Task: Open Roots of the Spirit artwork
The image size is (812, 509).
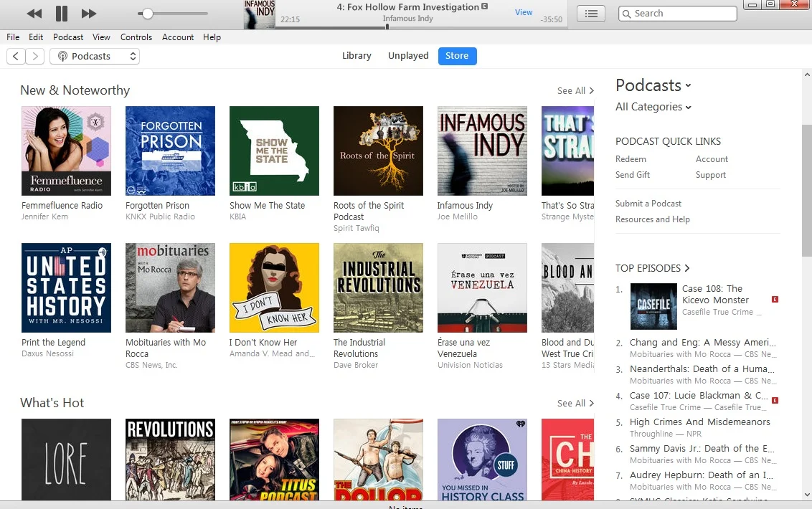Action: click(379, 151)
